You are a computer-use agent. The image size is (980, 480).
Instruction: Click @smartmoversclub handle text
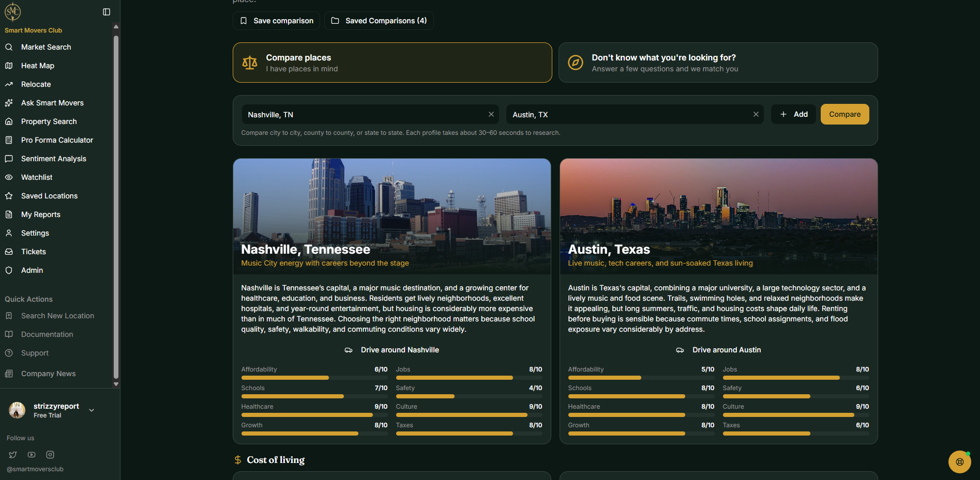pos(35,469)
